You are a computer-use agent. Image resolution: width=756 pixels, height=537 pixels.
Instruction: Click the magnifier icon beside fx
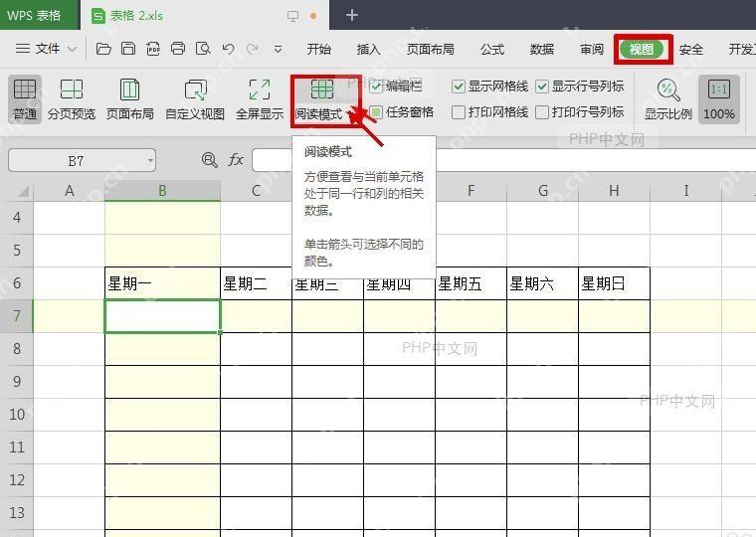click(209, 159)
